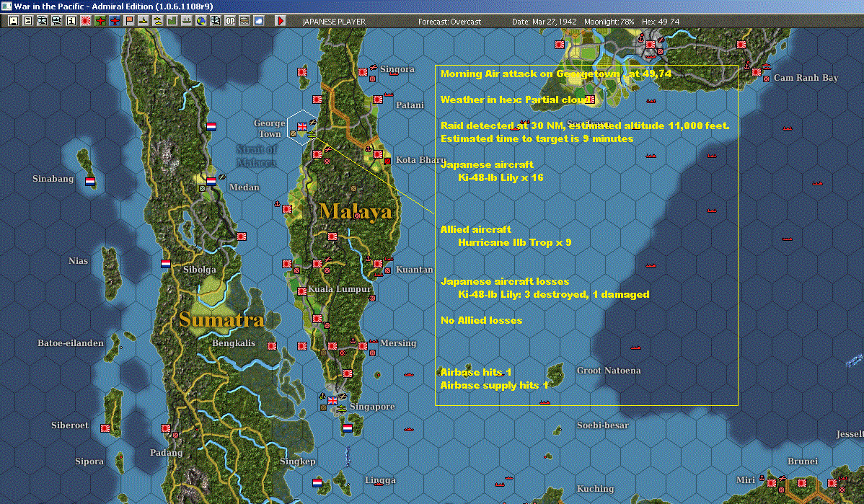This screenshot has height=504, width=864.
Task: Click 'Estimated time to target is 9 minutes' line
Action: coord(537,139)
